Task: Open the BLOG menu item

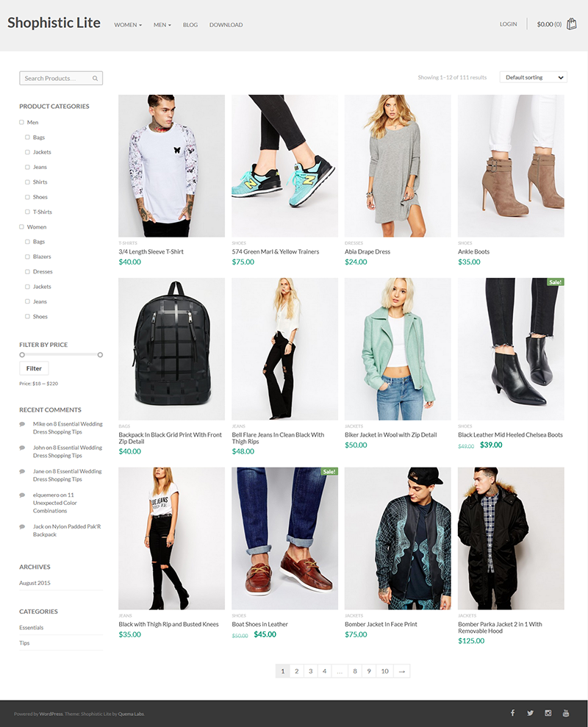Action: coord(190,25)
